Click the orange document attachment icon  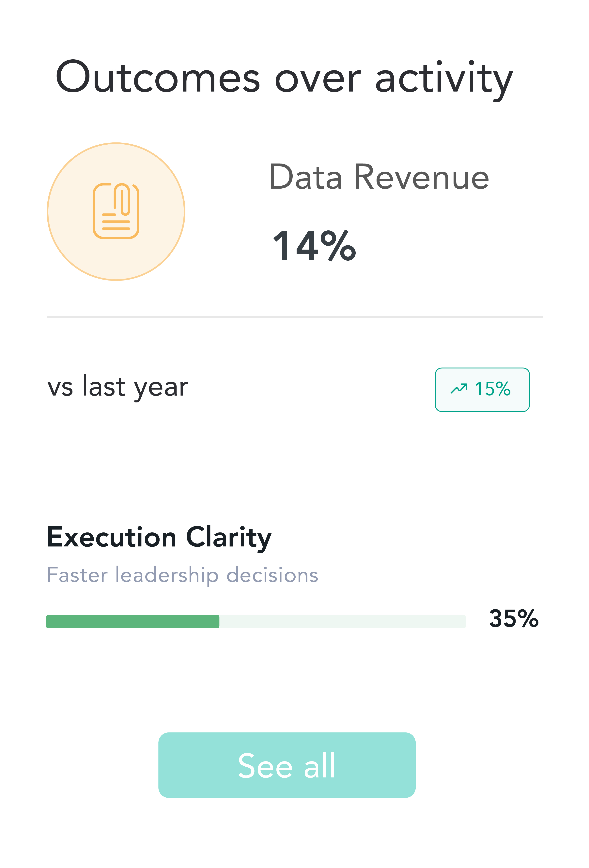(116, 211)
